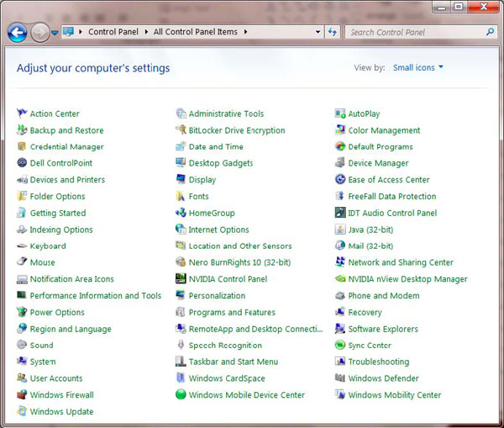Click the Windows Mobile Device Center icon
This screenshot has height=428, width=504.
point(181,395)
